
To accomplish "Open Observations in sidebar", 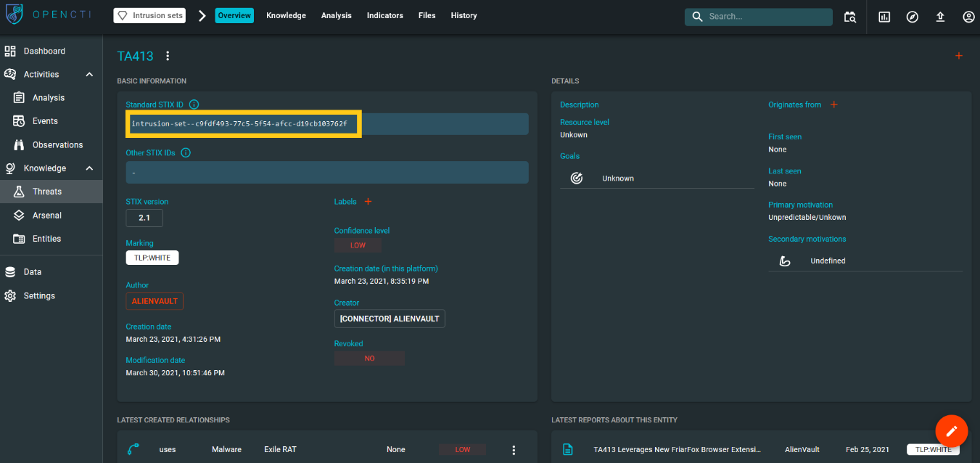I will [51, 144].
